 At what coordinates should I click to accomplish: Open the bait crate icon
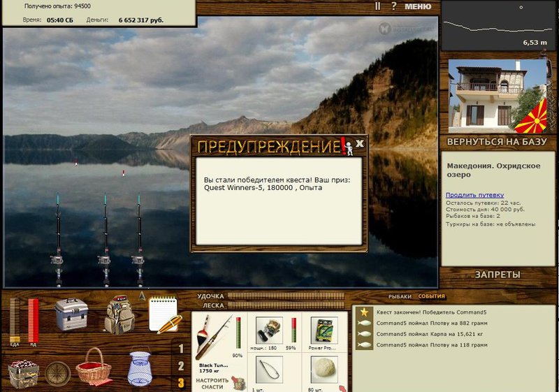tap(24, 374)
